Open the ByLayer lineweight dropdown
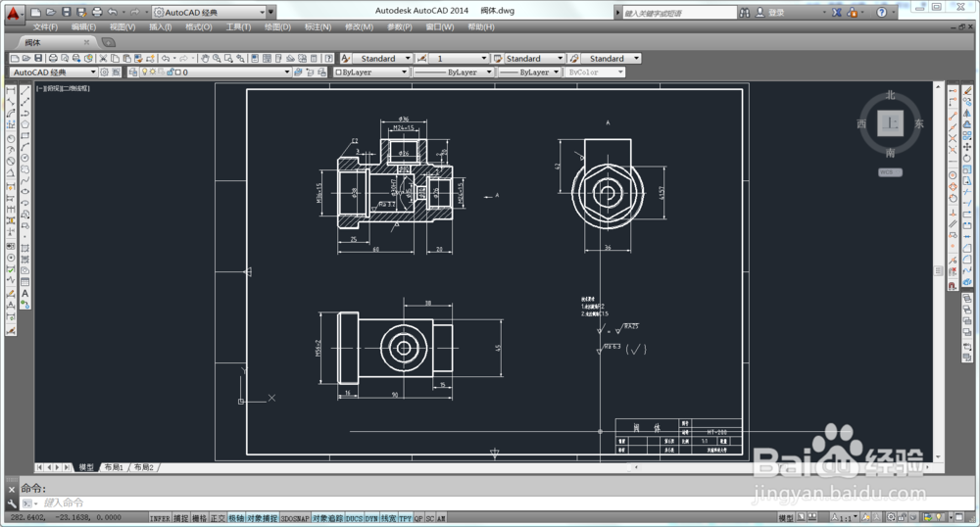 click(x=529, y=72)
